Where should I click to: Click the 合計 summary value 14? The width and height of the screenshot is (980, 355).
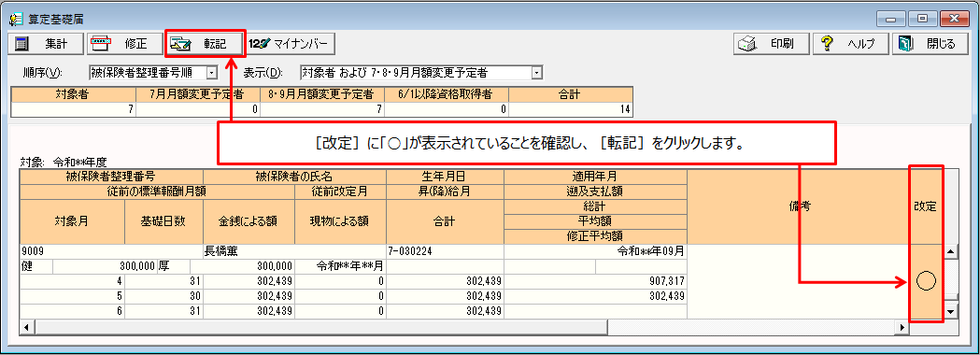570,110
